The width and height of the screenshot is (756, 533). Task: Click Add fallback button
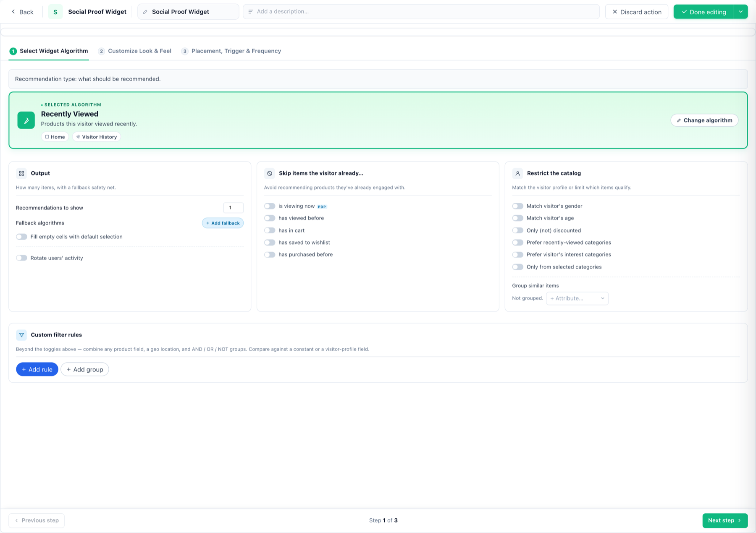click(x=223, y=223)
